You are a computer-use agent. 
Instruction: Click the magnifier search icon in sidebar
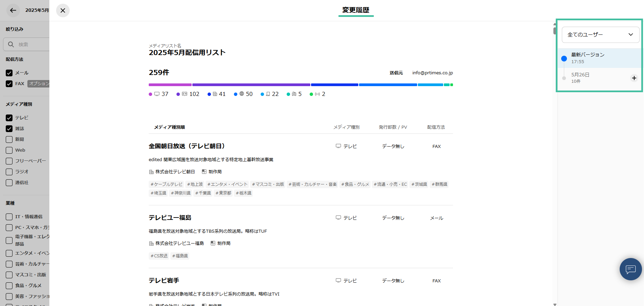pos(11,44)
